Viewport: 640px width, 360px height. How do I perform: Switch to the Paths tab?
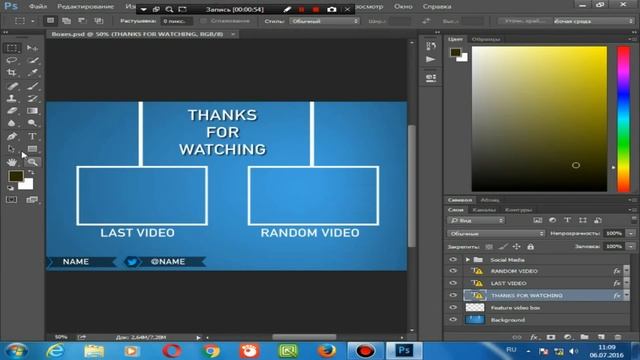coord(518,210)
